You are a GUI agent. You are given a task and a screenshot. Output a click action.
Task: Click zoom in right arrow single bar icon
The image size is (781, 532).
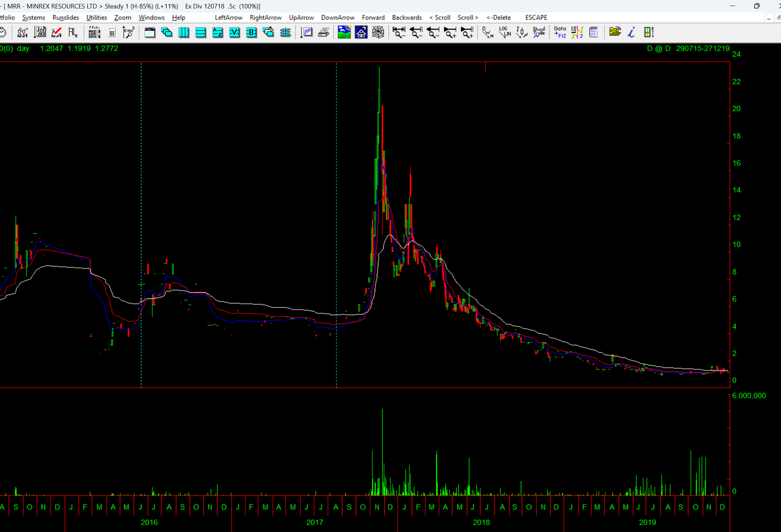[450, 32]
